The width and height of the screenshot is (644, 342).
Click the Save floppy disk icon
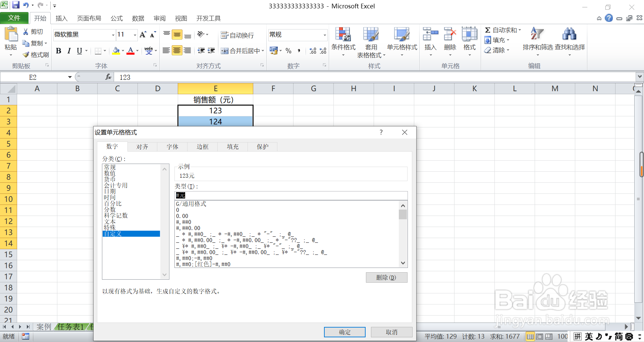click(16, 5)
